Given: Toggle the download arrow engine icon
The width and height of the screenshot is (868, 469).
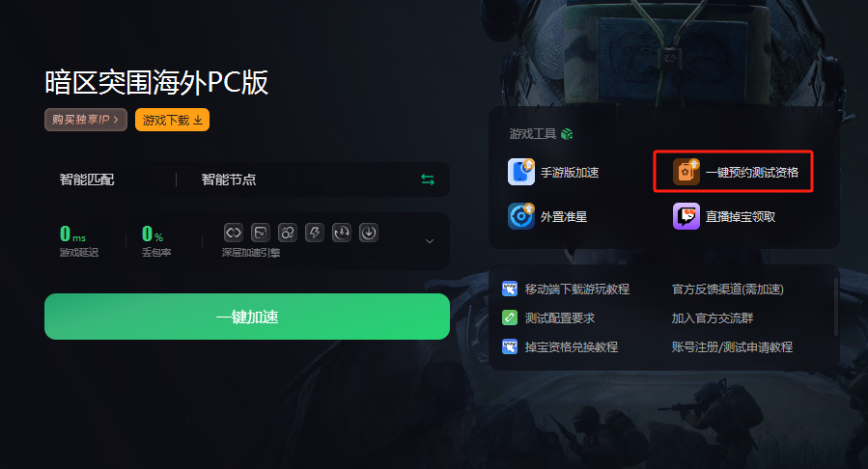Looking at the screenshot, I should (369, 233).
